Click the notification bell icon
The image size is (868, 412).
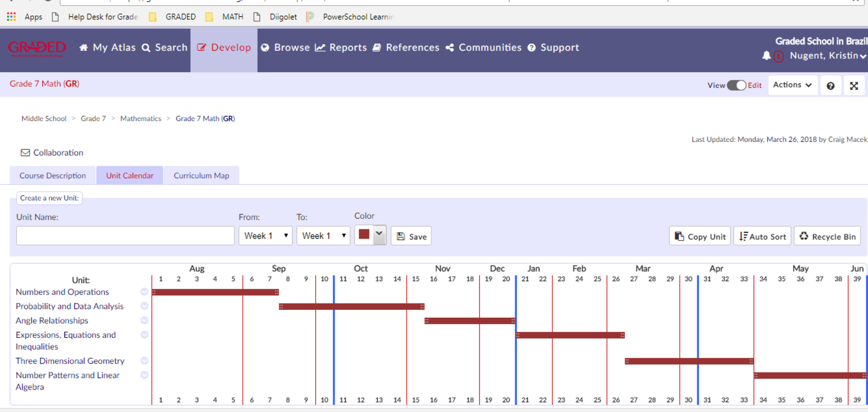pos(766,56)
